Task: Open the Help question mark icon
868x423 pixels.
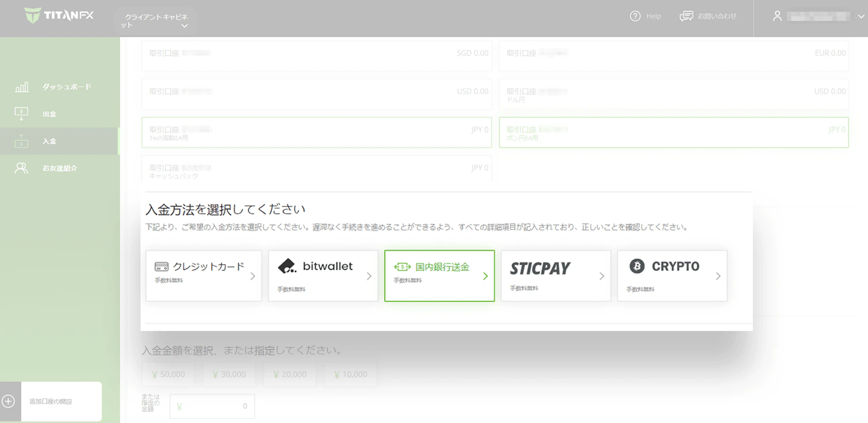Action: tap(635, 16)
